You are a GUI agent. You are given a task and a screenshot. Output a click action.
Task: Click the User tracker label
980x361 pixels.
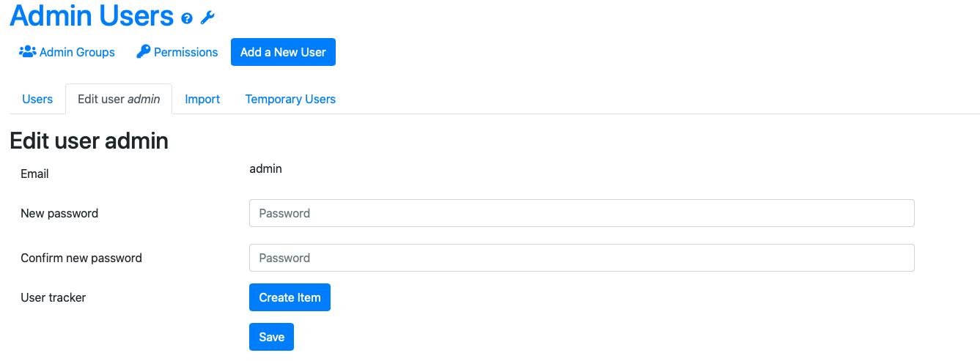[54, 297]
